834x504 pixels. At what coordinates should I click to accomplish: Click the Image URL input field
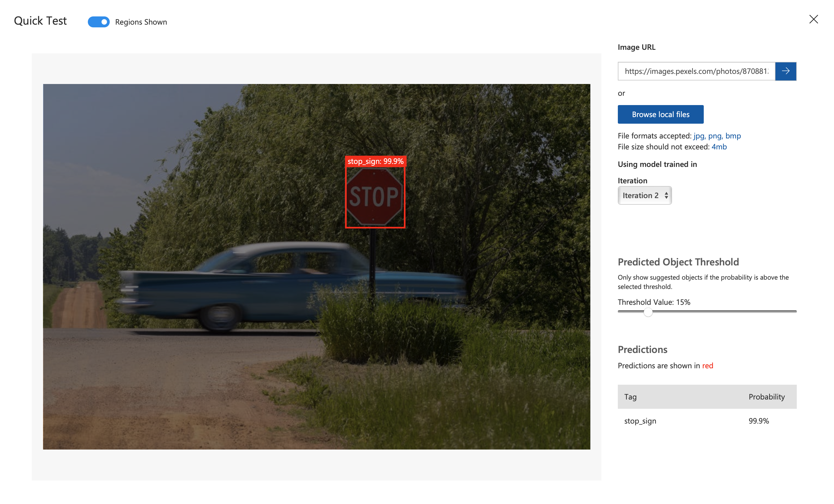click(696, 71)
